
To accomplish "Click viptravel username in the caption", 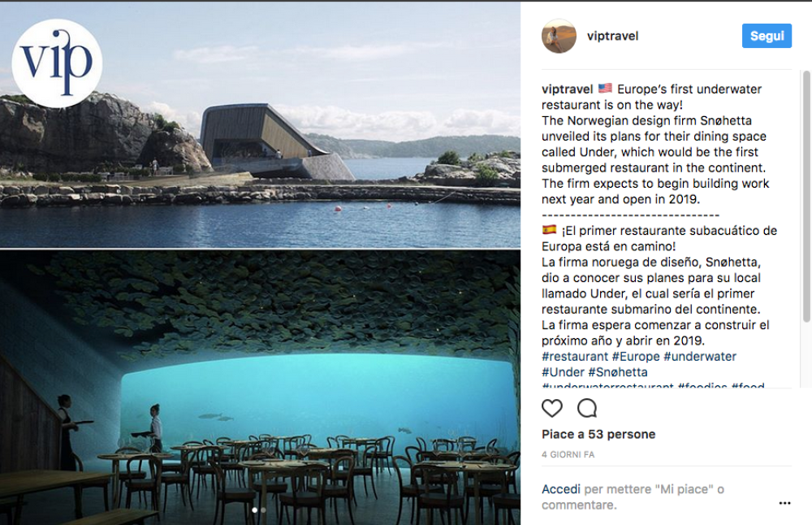I will (567, 89).
